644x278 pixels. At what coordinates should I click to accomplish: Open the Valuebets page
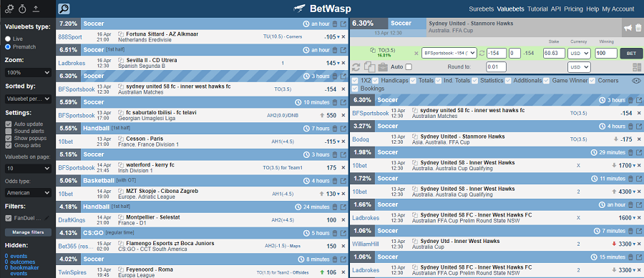coord(510,9)
